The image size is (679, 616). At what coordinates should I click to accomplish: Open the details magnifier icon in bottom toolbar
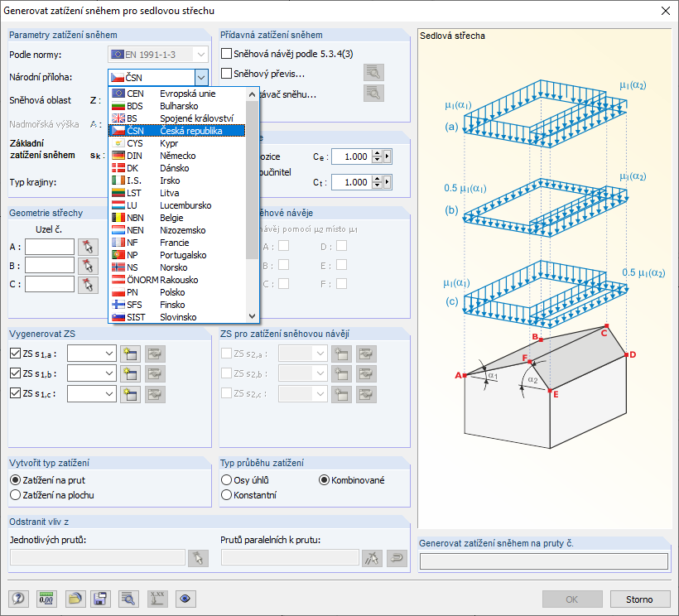[x=128, y=599]
